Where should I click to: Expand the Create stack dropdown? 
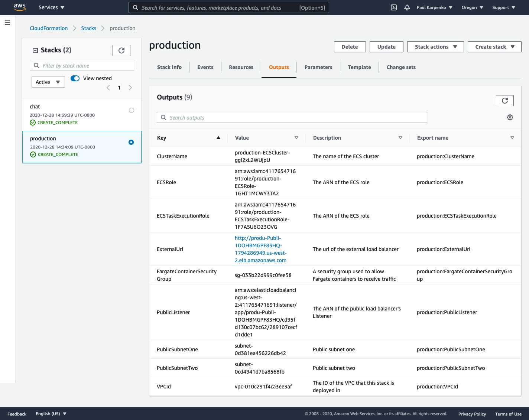(494, 47)
